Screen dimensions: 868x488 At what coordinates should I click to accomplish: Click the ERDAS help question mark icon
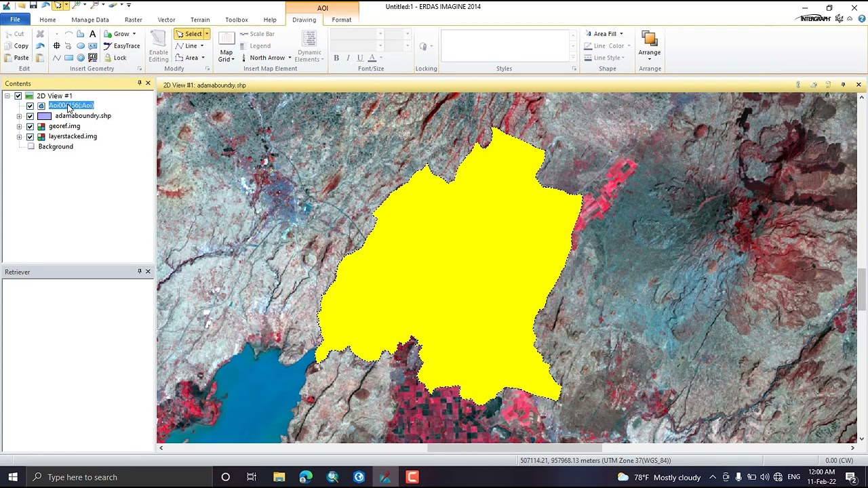861,18
